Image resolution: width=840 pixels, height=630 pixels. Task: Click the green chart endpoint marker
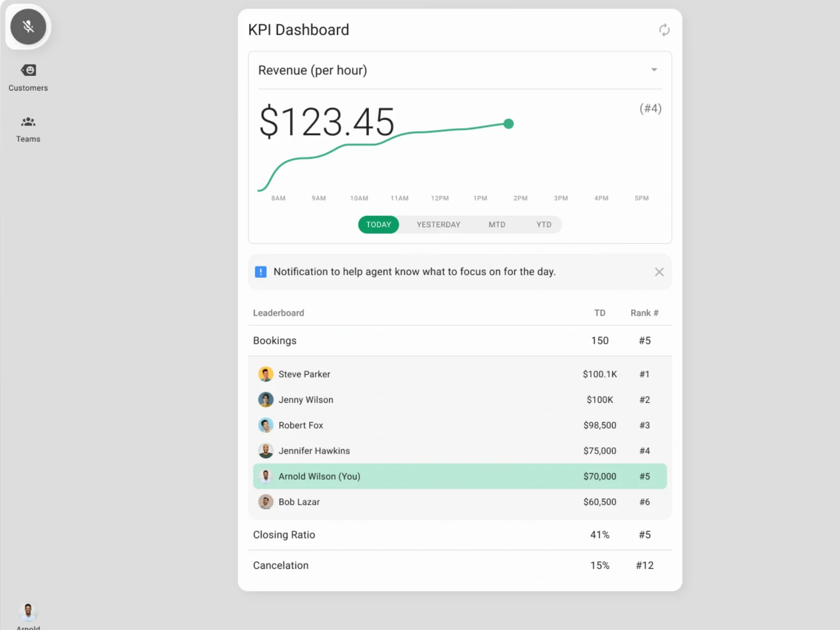[x=508, y=124]
